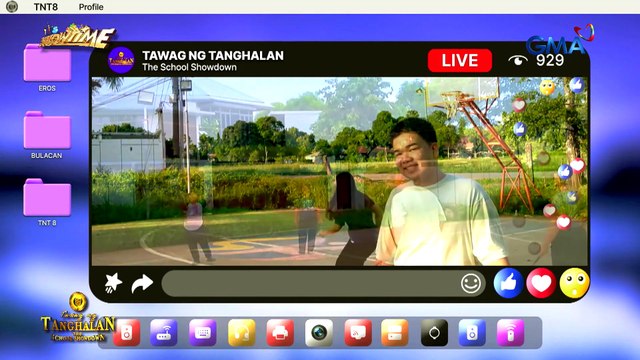Send a thumbs-up like reaction
The height and width of the screenshot is (360, 640).
(x=508, y=283)
